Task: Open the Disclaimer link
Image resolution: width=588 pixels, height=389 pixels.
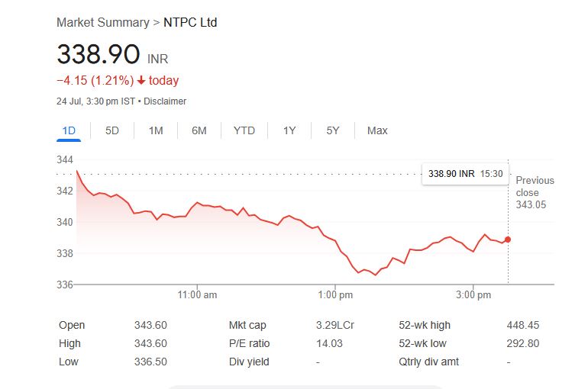Action: click(165, 101)
